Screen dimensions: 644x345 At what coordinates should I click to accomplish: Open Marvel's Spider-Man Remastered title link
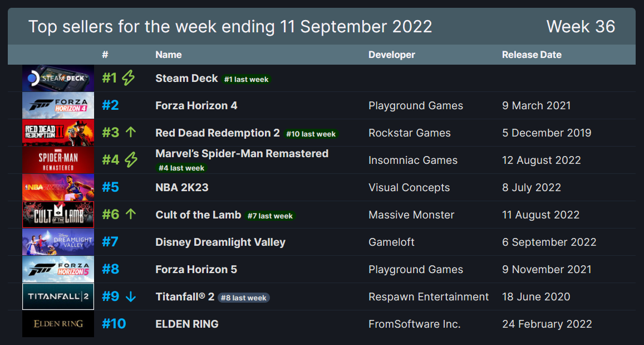242,153
